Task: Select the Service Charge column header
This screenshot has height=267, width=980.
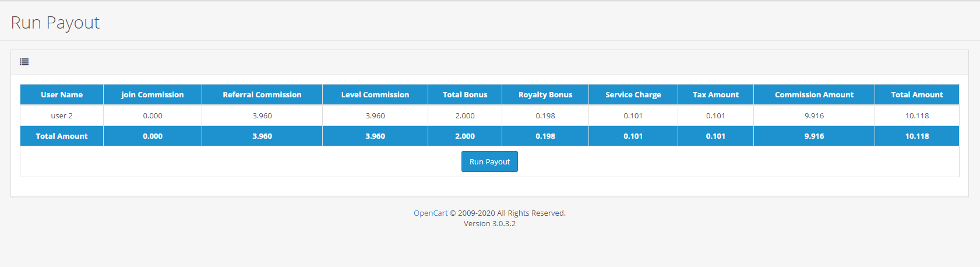Action: [x=633, y=94]
